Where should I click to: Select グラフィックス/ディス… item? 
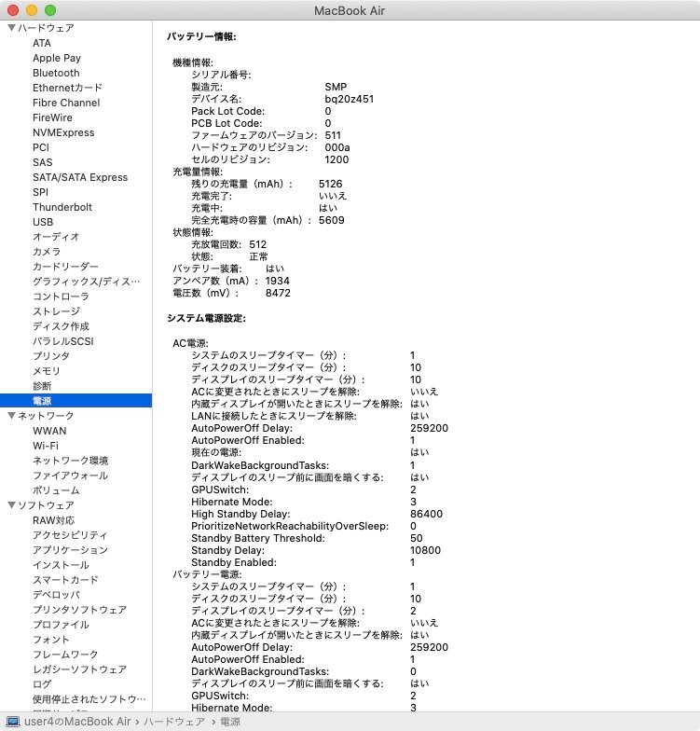pyautogui.click(x=86, y=282)
